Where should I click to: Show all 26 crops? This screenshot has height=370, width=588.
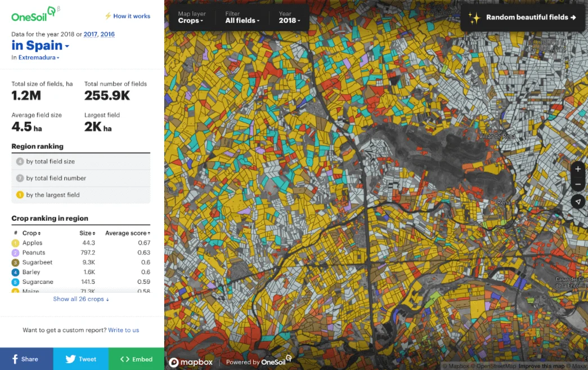[x=81, y=299]
